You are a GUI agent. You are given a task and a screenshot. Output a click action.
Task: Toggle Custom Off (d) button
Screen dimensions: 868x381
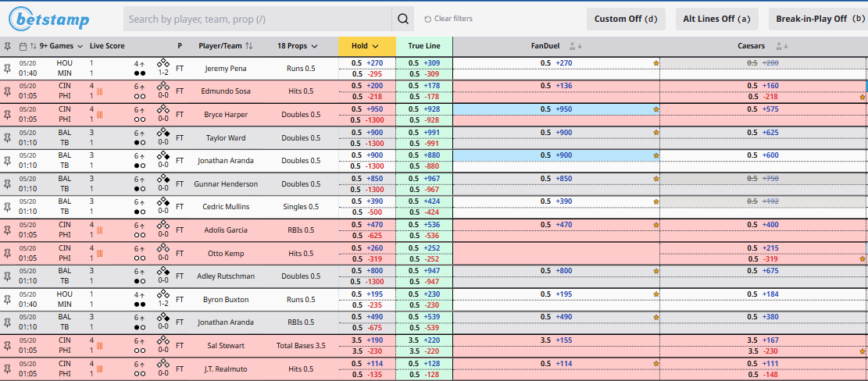tap(626, 19)
